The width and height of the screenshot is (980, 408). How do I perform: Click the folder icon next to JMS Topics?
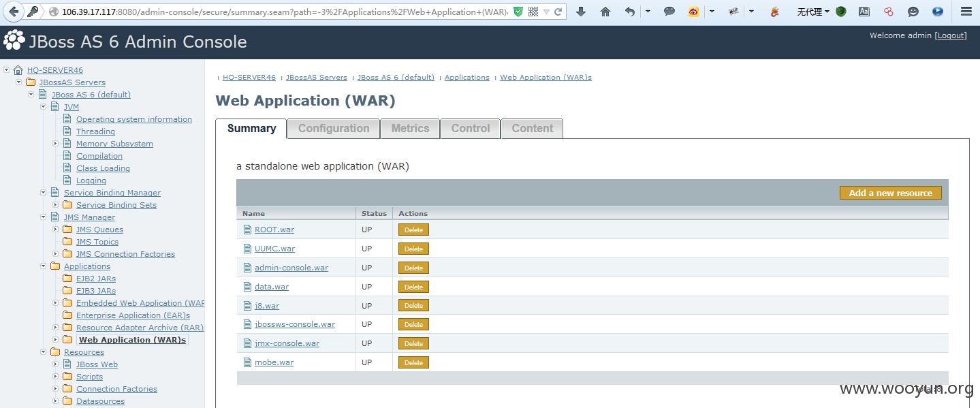point(67,241)
